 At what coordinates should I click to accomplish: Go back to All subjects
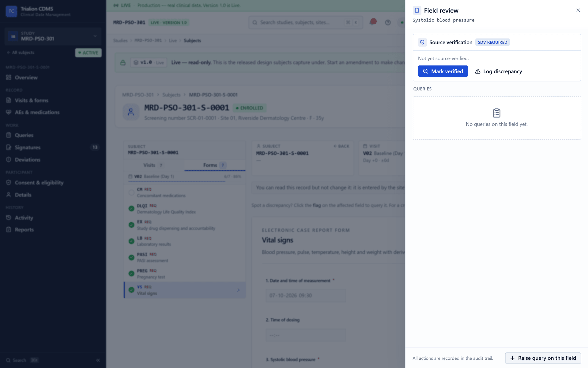pos(21,52)
